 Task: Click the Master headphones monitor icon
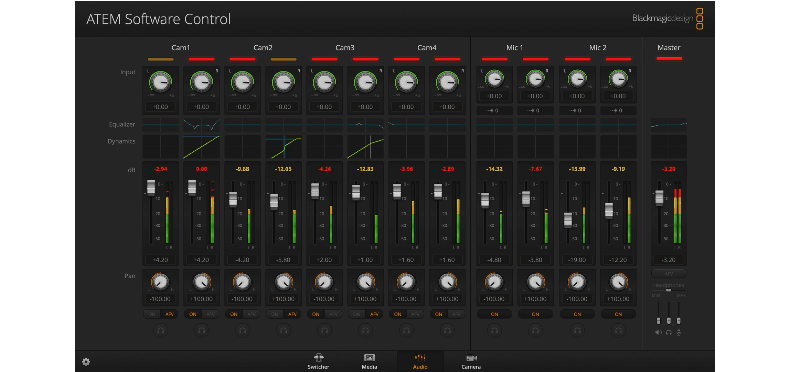pos(669,333)
